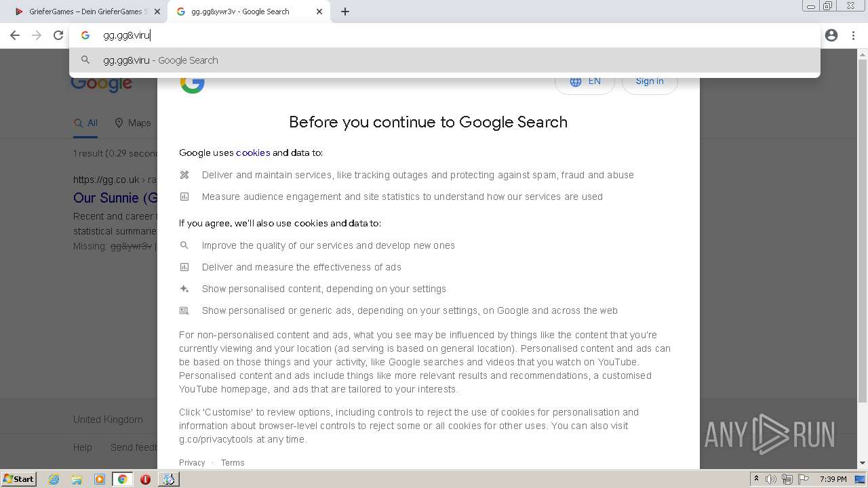868x488 pixels.
Task: Click the scrollbar down arrow
Action: click(863, 463)
